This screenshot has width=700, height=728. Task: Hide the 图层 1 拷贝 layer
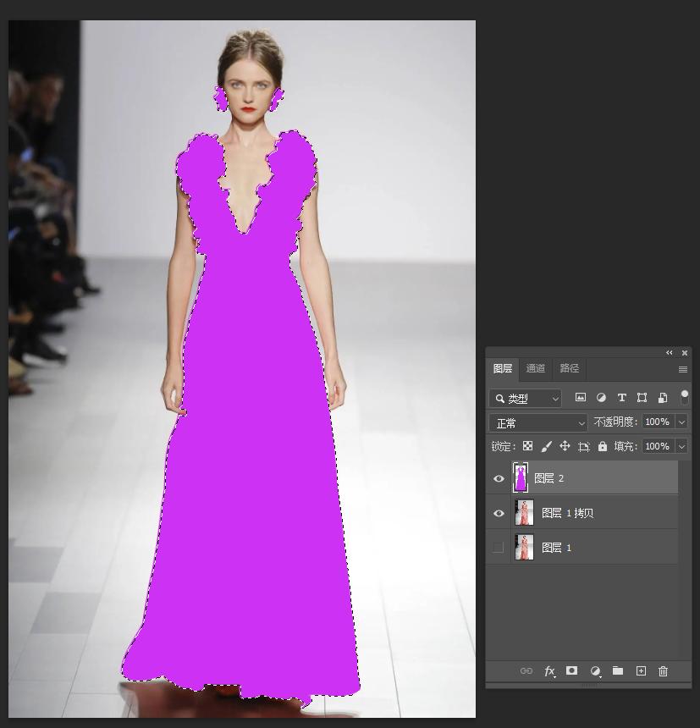(499, 513)
